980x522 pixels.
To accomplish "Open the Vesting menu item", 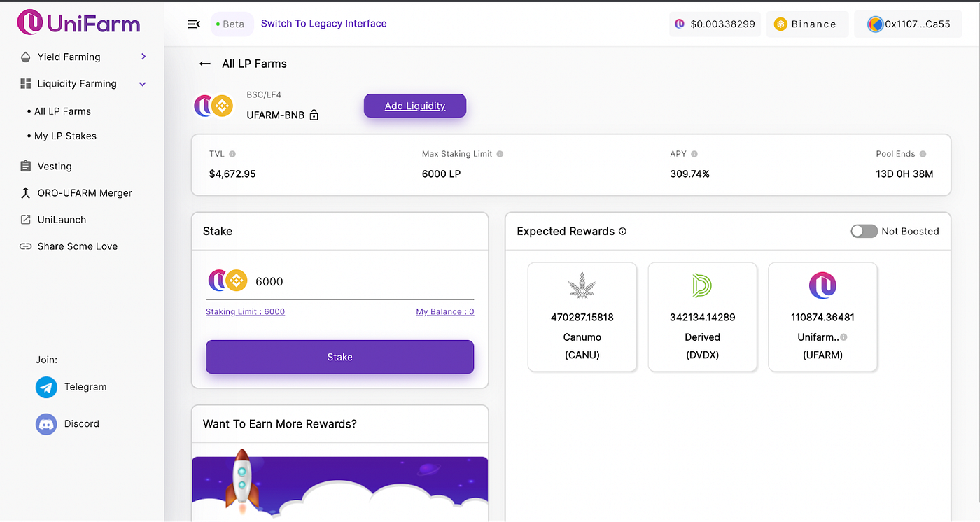I will click(55, 167).
